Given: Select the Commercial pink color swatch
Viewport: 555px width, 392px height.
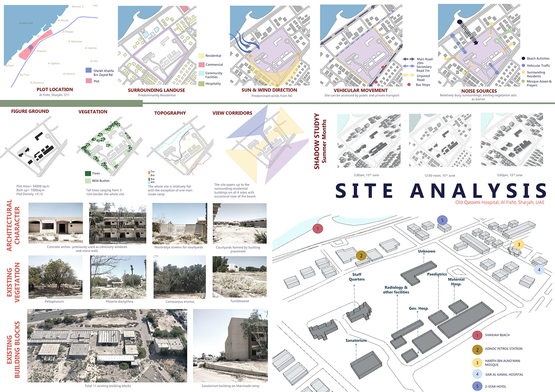Looking at the screenshot, I should tap(201, 64).
